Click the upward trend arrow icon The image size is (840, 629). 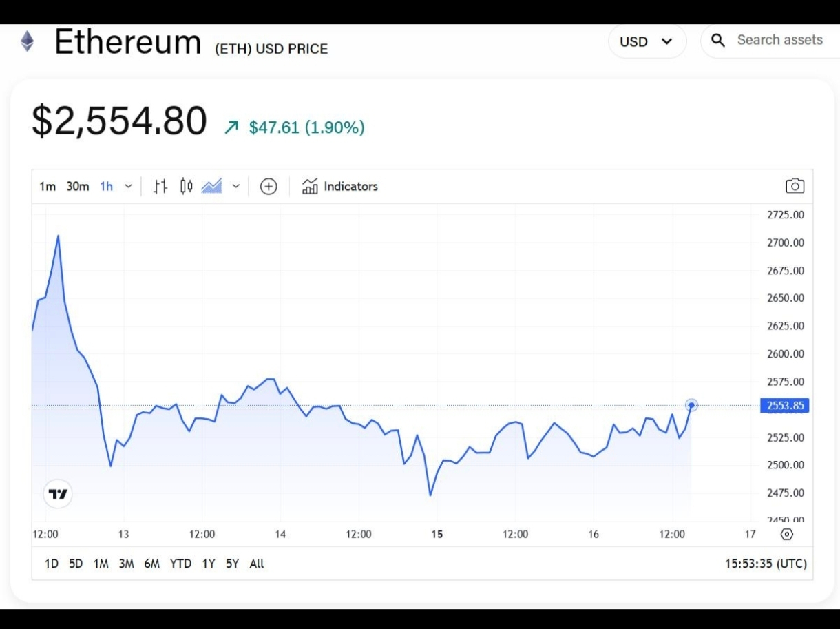click(231, 127)
